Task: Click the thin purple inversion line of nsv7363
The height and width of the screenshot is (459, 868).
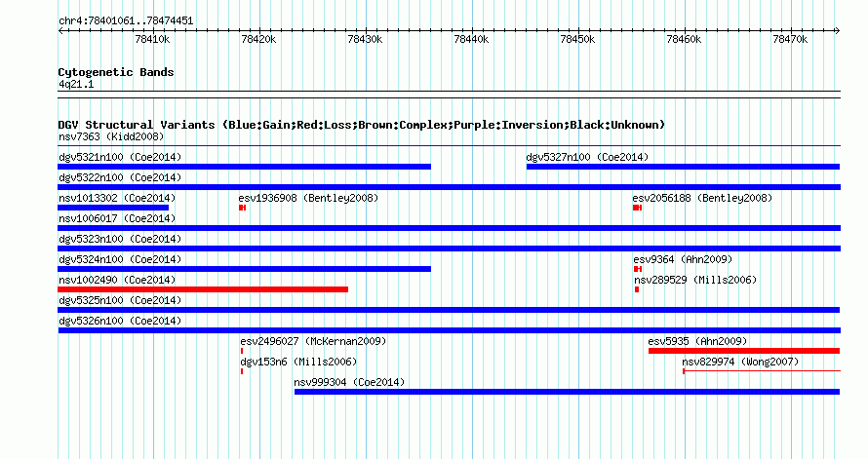Action: click(x=449, y=146)
